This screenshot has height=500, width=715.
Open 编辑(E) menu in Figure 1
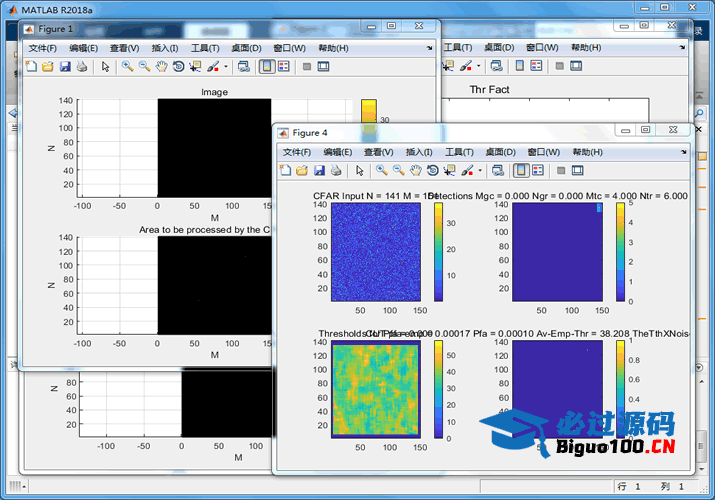point(83,48)
